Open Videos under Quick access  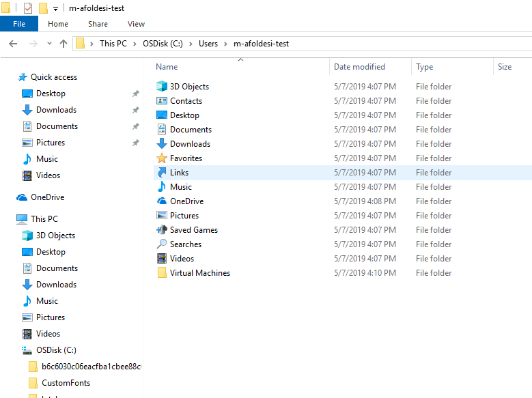click(x=48, y=175)
